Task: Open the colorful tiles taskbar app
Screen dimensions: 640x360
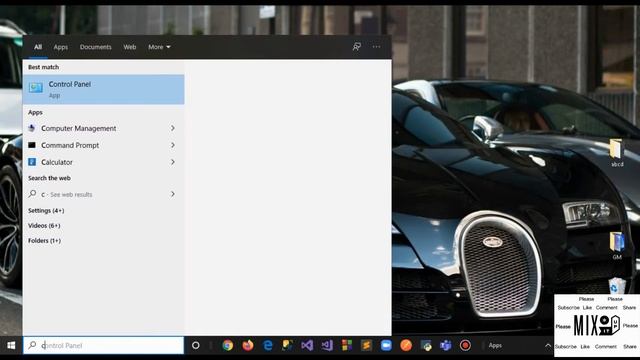Action: (x=347, y=345)
